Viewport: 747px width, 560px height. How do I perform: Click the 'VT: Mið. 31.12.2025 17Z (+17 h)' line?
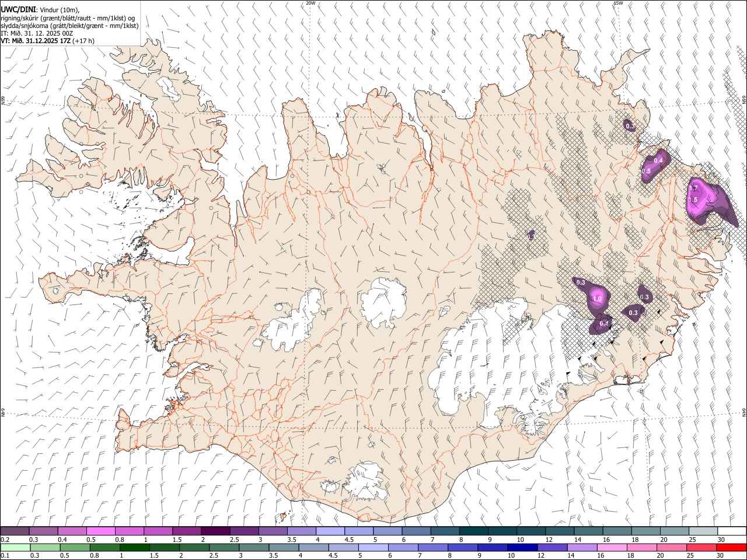pyautogui.click(x=48, y=41)
